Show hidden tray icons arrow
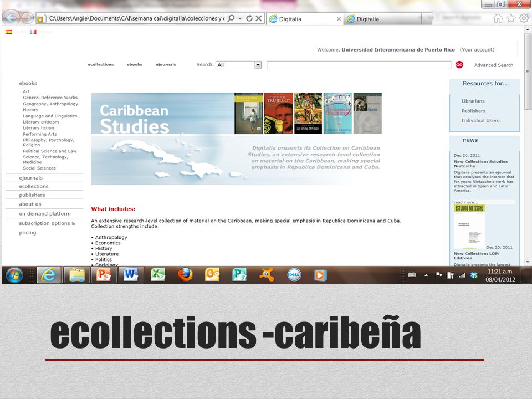 click(426, 275)
